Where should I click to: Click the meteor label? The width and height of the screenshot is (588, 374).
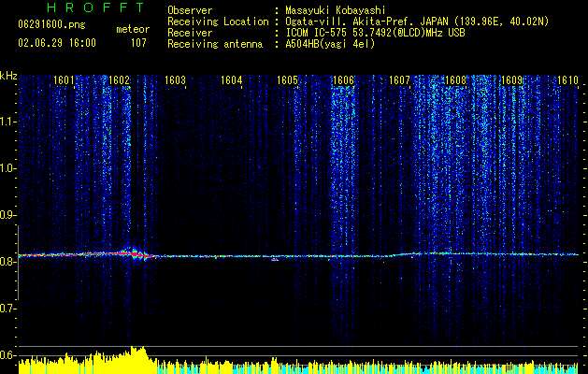[x=133, y=29]
